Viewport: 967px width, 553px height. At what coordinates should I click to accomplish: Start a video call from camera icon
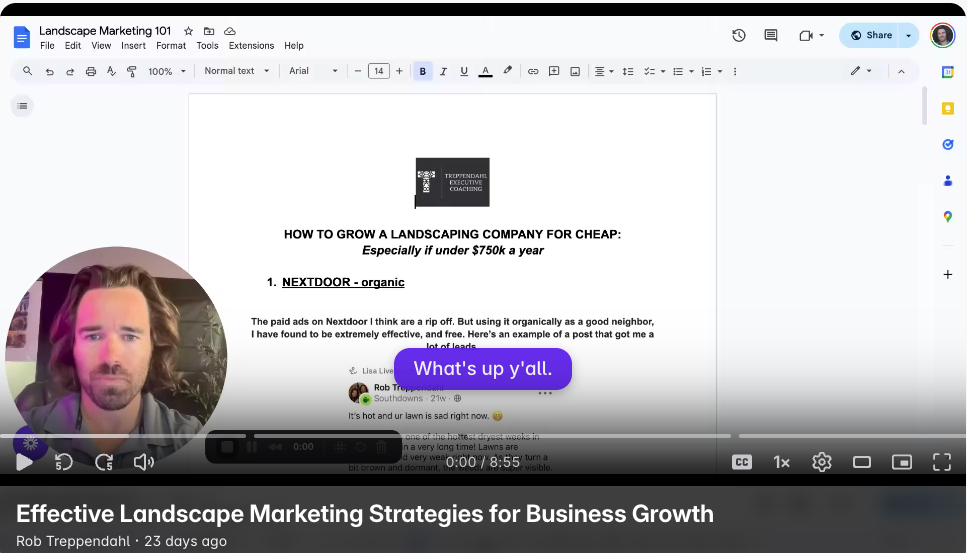[x=805, y=36]
